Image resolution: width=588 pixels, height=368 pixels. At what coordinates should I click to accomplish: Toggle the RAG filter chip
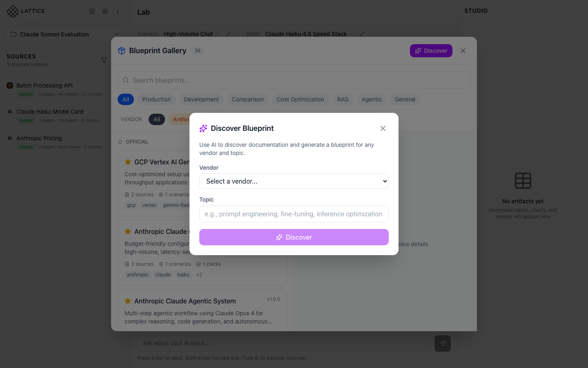coord(343,99)
